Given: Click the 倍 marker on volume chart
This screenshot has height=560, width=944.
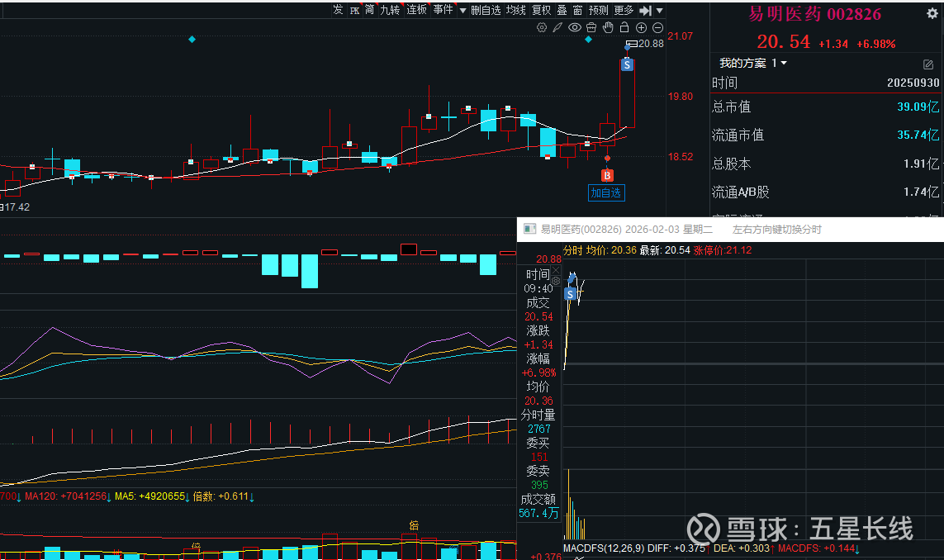Looking at the screenshot, I should point(414,525).
